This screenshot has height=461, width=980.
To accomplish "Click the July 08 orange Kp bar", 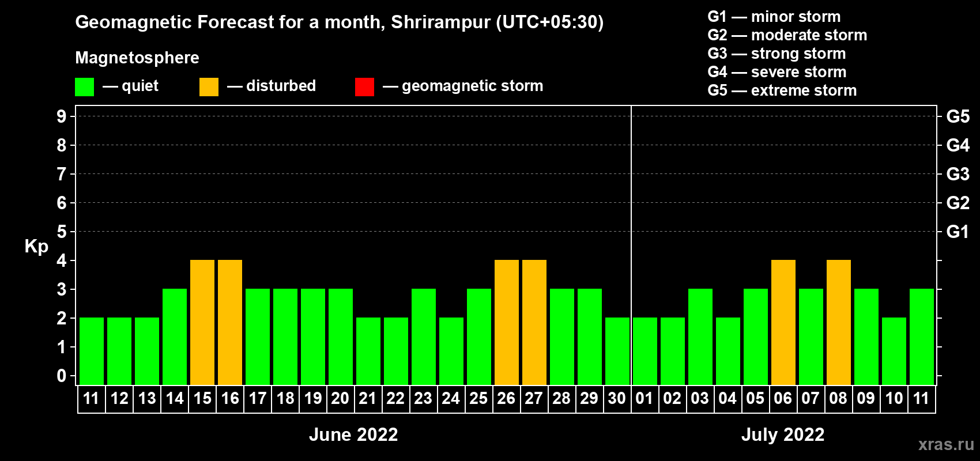I will pos(839,322).
